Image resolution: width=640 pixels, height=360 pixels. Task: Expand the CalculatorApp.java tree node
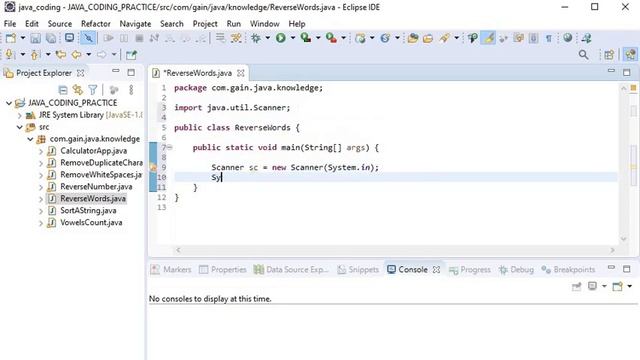[41, 151]
